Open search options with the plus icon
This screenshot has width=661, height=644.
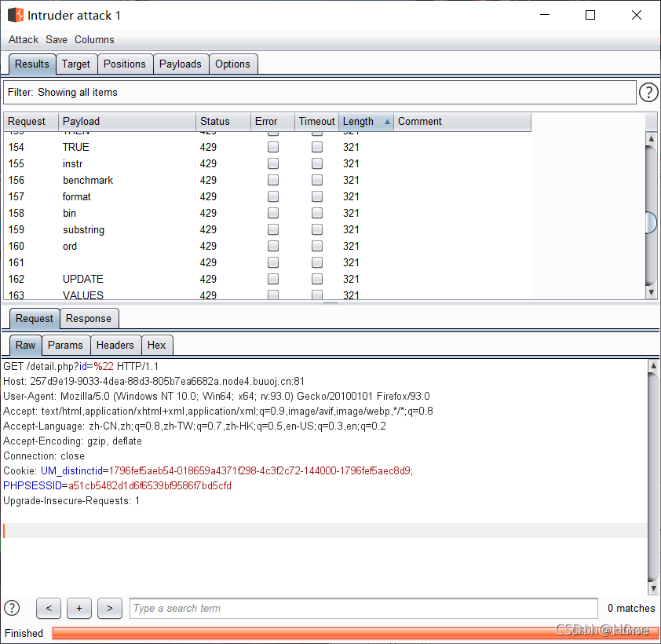79,608
